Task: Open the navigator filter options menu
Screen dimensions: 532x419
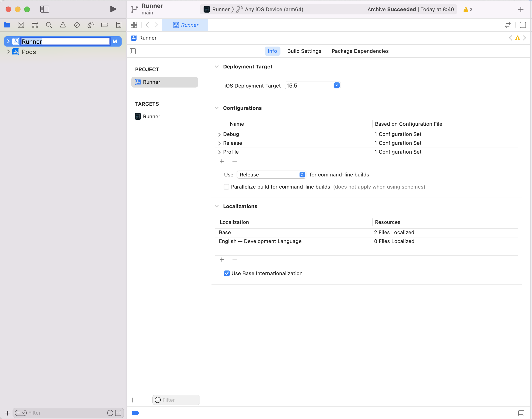Action: click(x=21, y=413)
